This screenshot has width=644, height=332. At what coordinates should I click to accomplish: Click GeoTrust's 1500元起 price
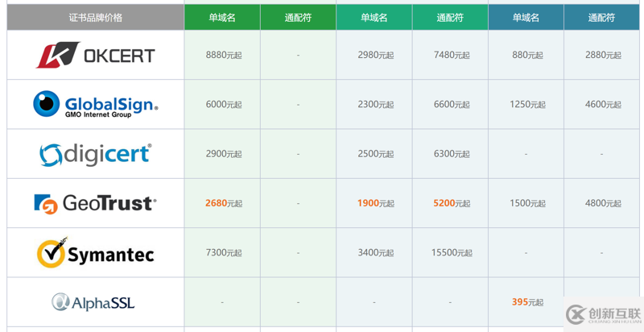(x=528, y=203)
